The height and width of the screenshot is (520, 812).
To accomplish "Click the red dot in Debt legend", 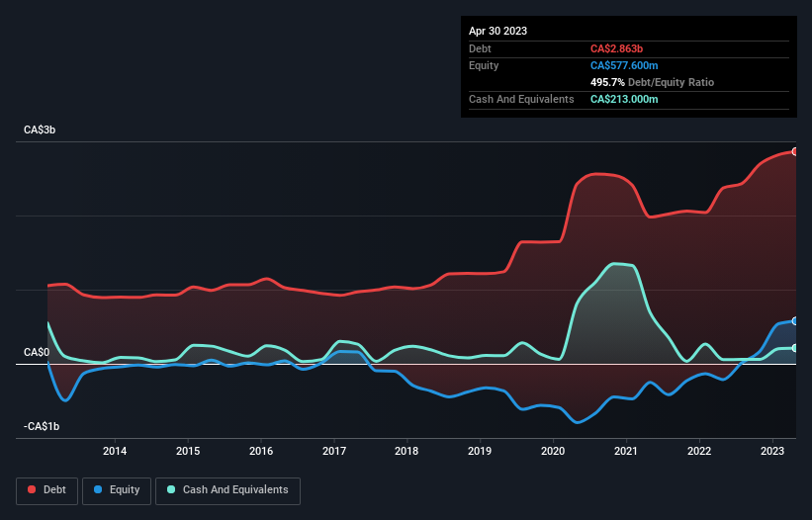I will (32, 489).
